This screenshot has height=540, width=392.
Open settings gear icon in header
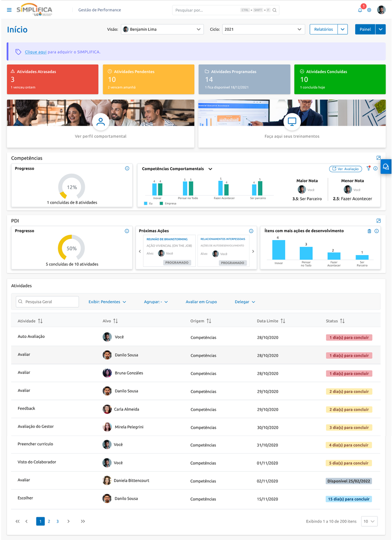[369, 10]
